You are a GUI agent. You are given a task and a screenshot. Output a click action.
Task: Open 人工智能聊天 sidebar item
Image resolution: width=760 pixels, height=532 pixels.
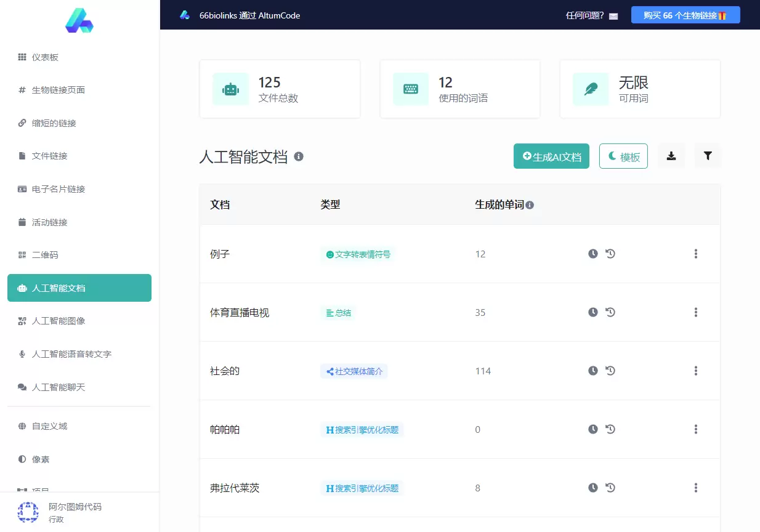click(x=79, y=387)
